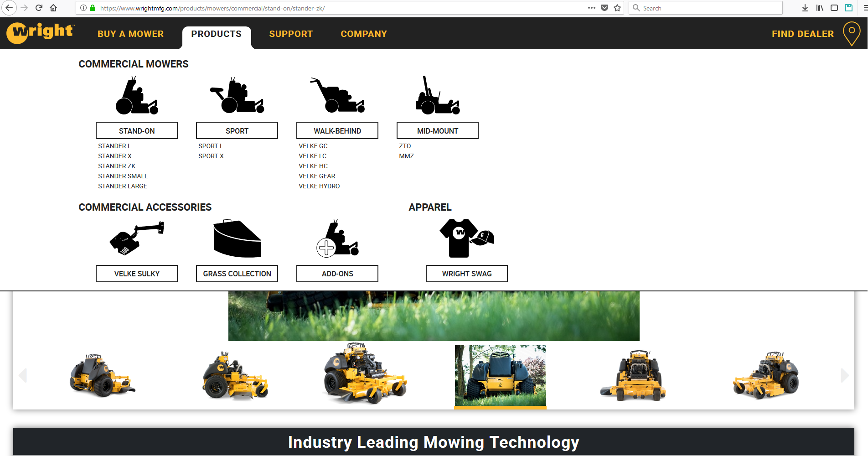Click the Sport mower silhouette icon
868x456 pixels.
click(237, 95)
